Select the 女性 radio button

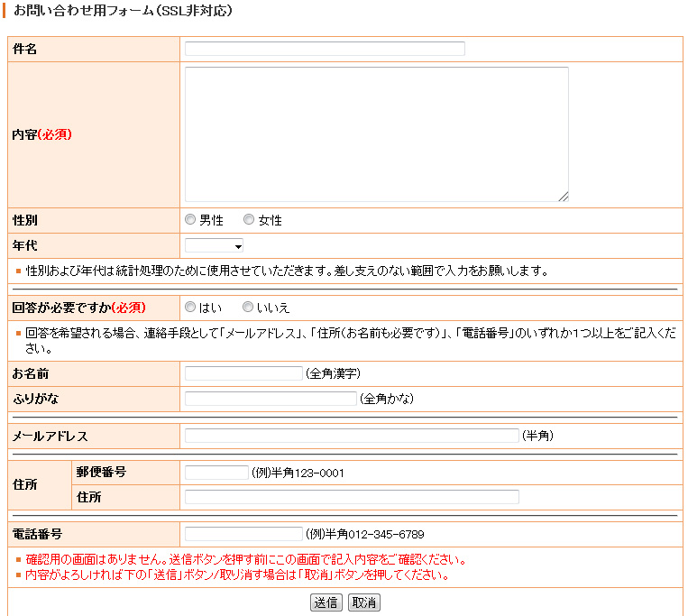[249, 219]
